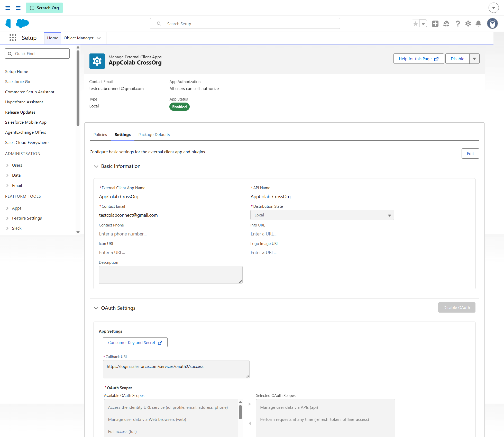Open Commerce Setup Assistant
The width and height of the screenshot is (504, 437).
pos(30,92)
